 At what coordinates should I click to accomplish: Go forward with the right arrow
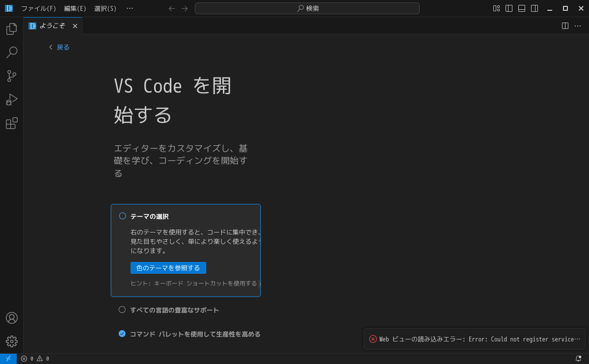click(x=185, y=8)
